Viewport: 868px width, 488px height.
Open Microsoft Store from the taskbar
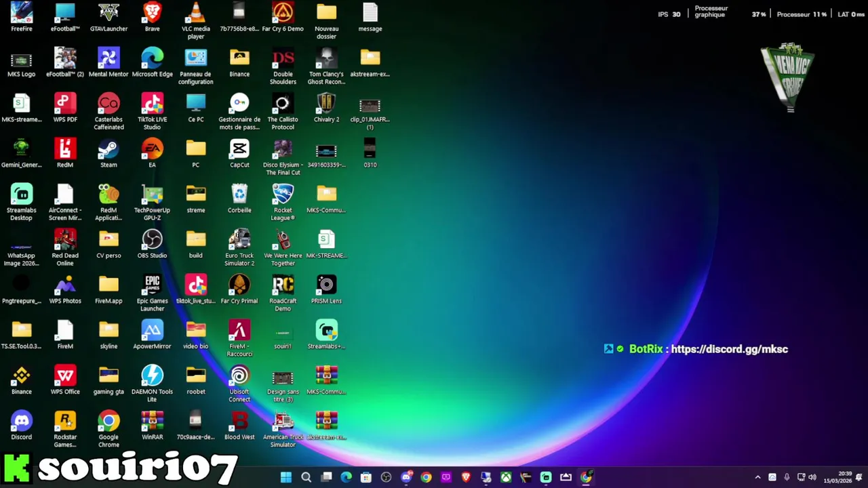pos(366,477)
